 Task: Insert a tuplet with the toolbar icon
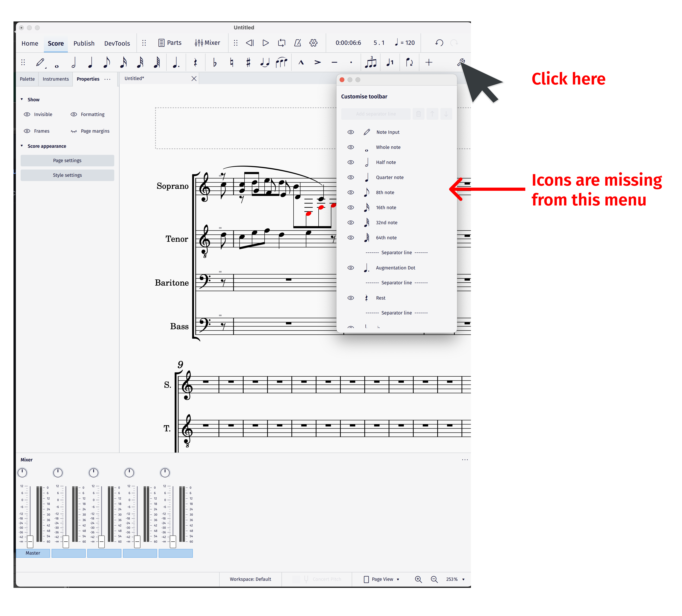point(371,62)
